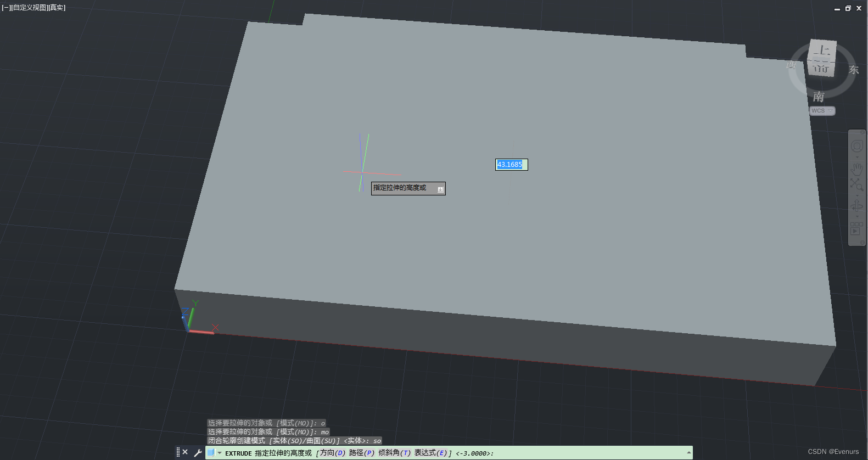The image size is (868, 460).
Task: Open the SteeringWheels navigation tool
Action: (857, 146)
